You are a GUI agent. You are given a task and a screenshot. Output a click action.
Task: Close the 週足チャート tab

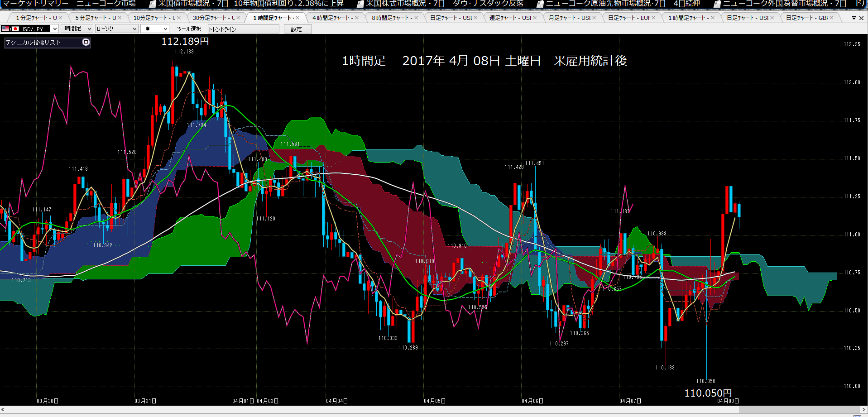(535, 18)
